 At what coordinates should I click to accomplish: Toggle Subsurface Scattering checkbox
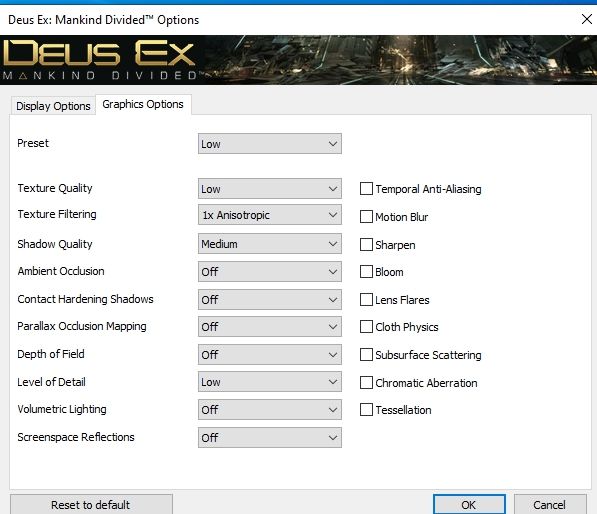tap(366, 355)
